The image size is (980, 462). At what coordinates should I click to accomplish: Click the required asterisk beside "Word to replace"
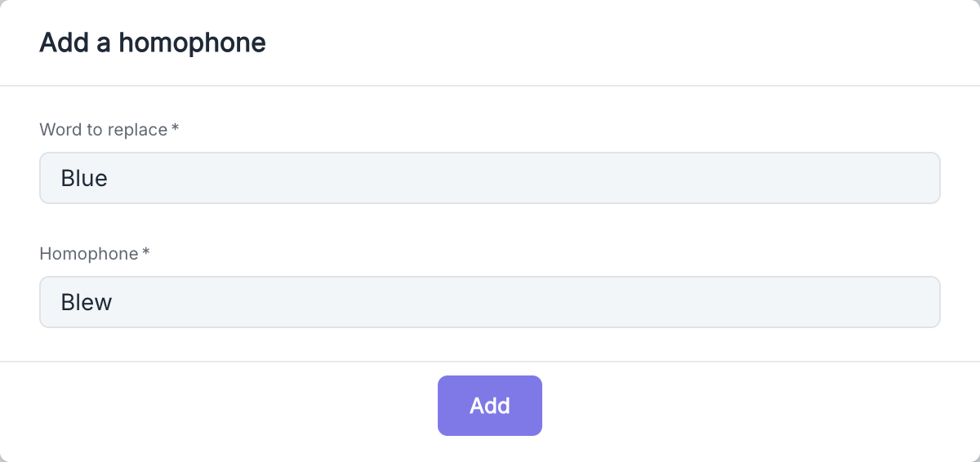point(175,130)
